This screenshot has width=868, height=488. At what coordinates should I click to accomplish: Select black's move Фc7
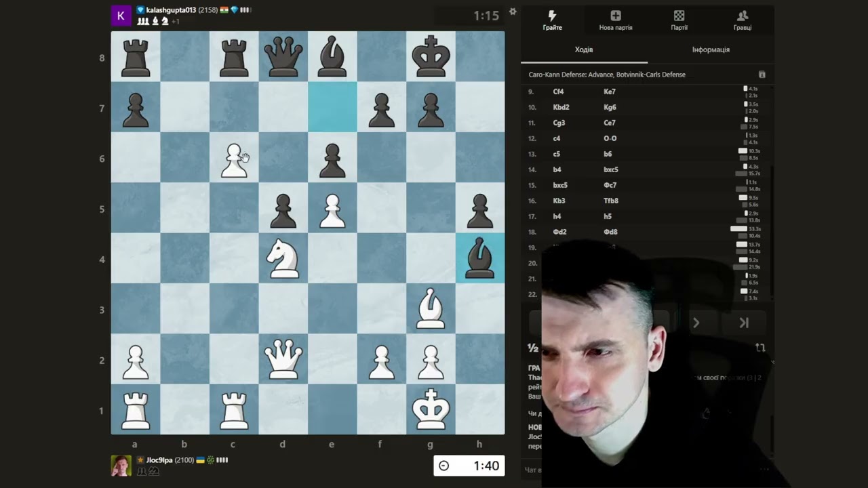pyautogui.click(x=610, y=185)
